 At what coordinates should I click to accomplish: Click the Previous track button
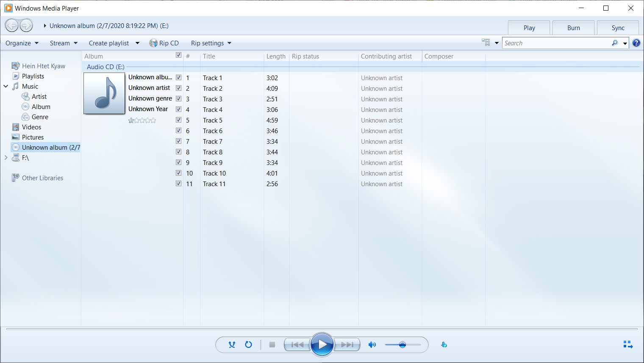(x=297, y=345)
